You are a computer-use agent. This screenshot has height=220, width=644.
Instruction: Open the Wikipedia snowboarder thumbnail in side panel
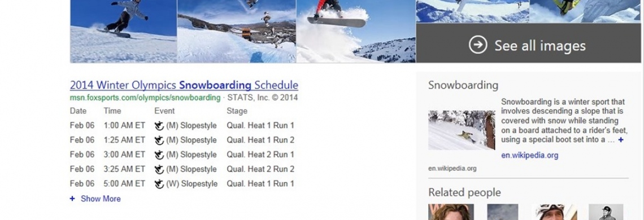click(462, 130)
